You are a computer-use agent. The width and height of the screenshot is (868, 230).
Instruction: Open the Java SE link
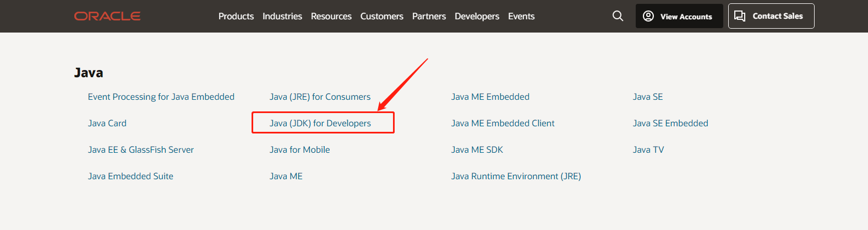coord(648,97)
